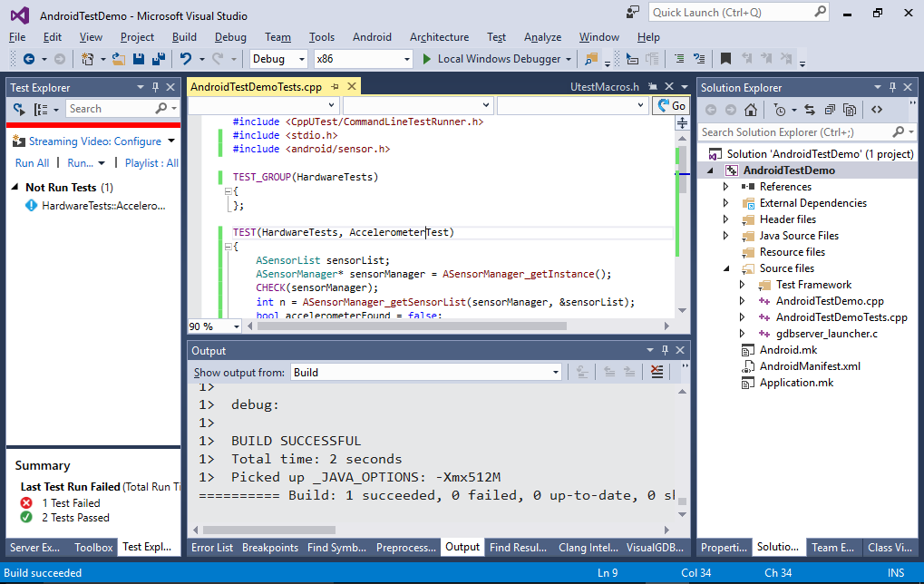
Task: Save the current file with disk icon
Action: pyautogui.click(x=139, y=59)
